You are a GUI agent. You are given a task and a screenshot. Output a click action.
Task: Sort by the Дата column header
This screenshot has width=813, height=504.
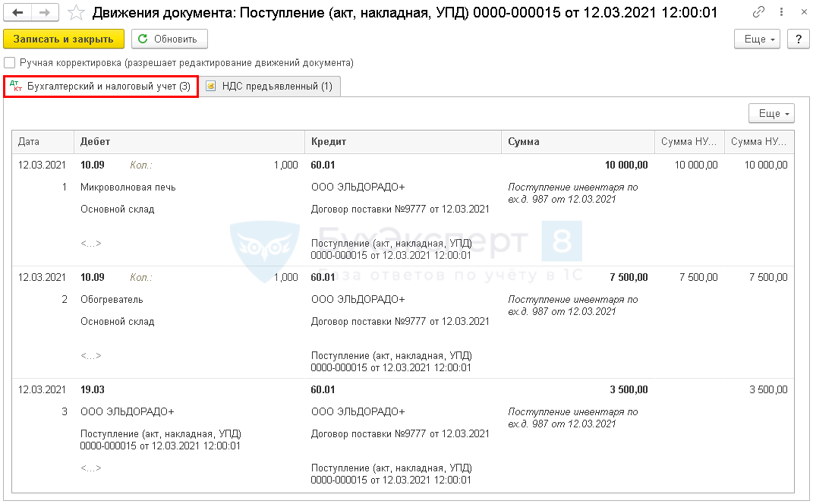pos(29,142)
